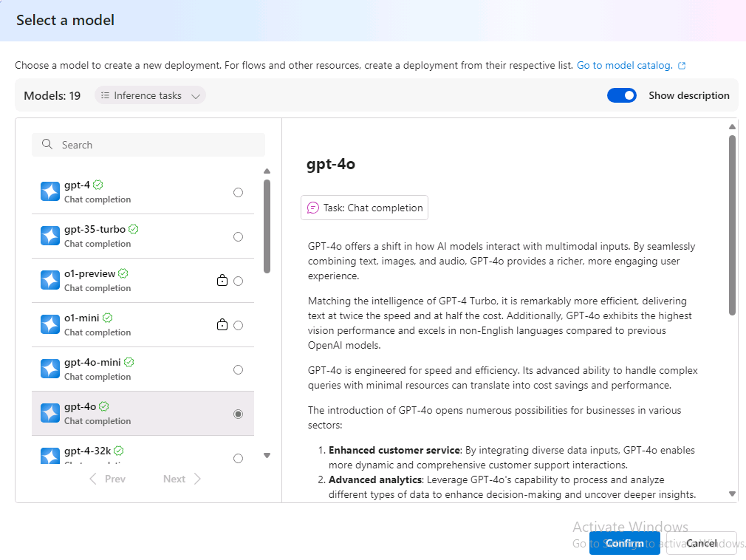Click the verified badge next to gpt-4-32k
Screen dimensions: 746x560
(x=119, y=451)
